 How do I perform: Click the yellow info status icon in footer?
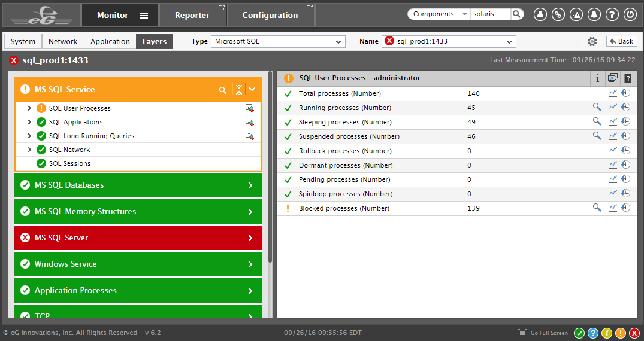607,333
